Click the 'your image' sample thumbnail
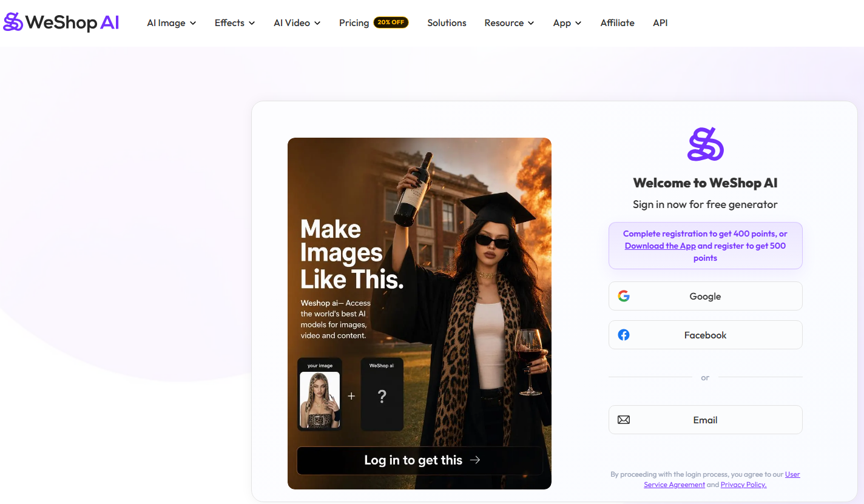 (x=320, y=394)
